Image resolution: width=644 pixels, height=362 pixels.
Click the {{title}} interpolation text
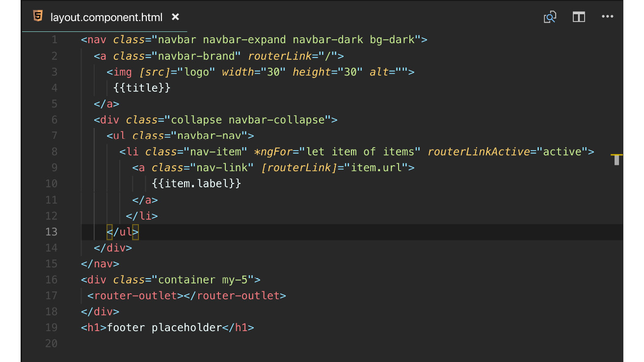(142, 88)
